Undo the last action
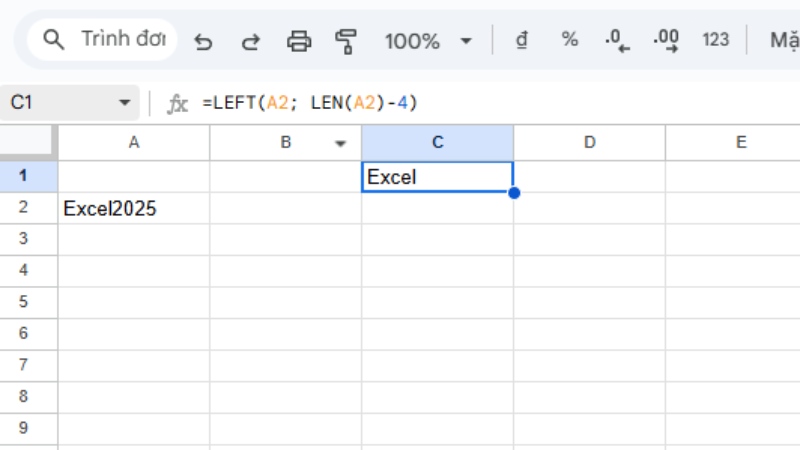Viewport: 800px width, 450px height. [203, 41]
